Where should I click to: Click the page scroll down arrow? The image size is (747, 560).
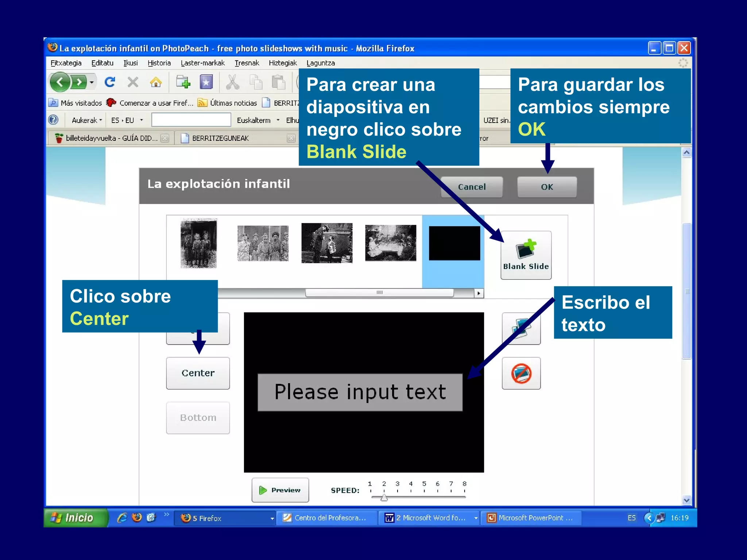686,501
